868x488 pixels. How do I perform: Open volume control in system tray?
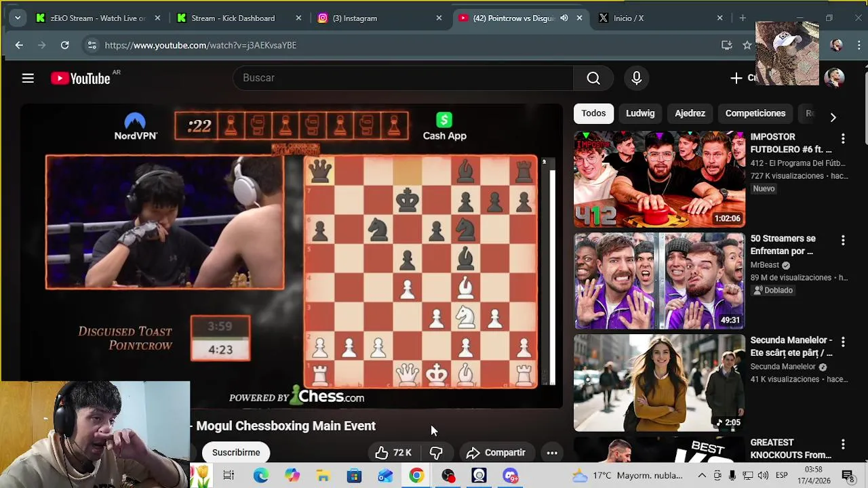(x=763, y=476)
